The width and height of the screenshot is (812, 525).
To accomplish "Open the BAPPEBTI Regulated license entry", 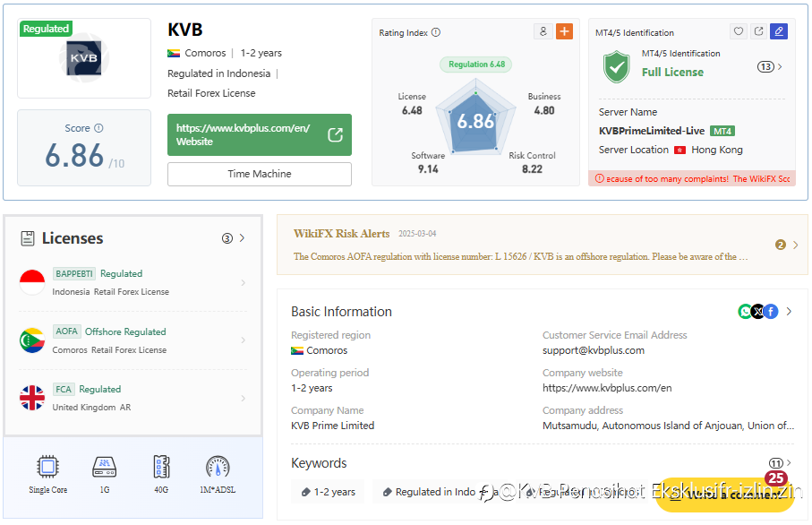I will pyautogui.click(x=132, y=282).
